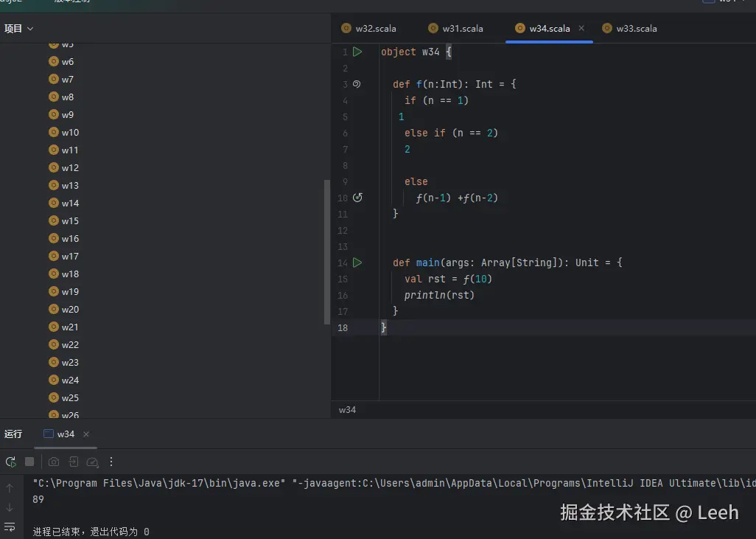
Task: Jump up with previous occurrence arrow
Action: point(10,487)
